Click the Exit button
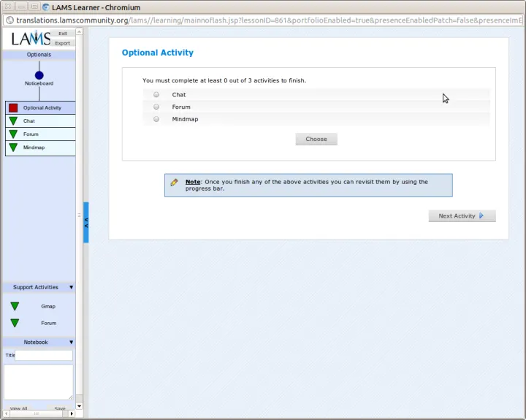526x420 pixels. point(63,34)
